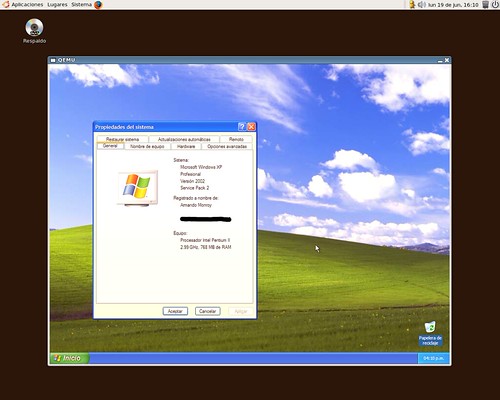Switch to the Nombre de equipo tab
This screenshot has width=500, height=400.
tap(147, 146)
